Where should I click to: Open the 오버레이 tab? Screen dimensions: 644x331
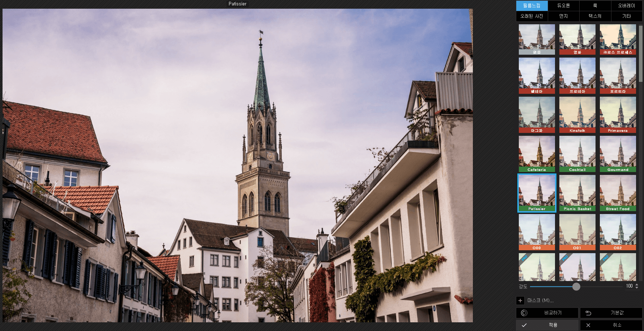click(627, 6)
